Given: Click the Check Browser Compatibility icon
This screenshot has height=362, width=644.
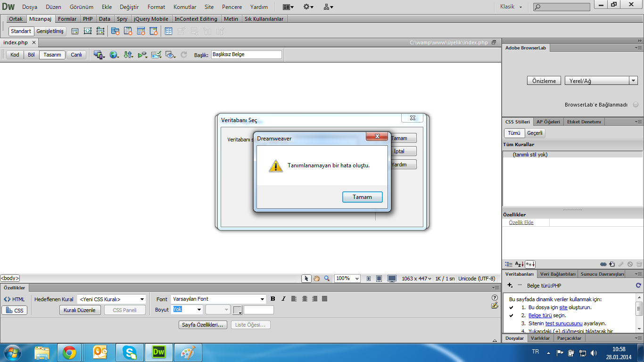Looking at the screenshot, I should (157, 55).
